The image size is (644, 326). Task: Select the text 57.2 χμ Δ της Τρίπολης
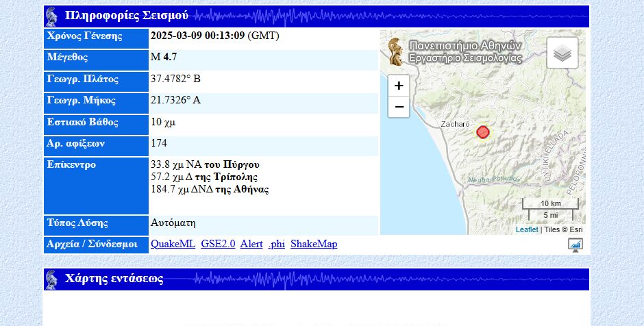204,177
